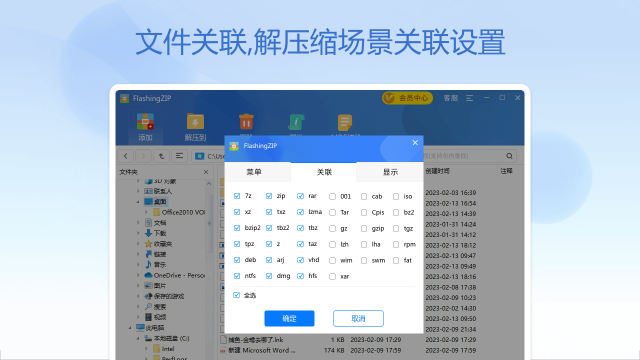This screenshot has height=360, width=640.
Task: Select the Intel folder icon
Action: point(157,349)
